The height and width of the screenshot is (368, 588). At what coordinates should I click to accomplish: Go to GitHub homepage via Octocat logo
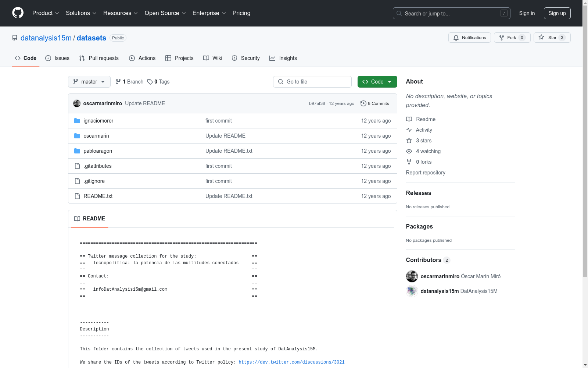point(18,13)
